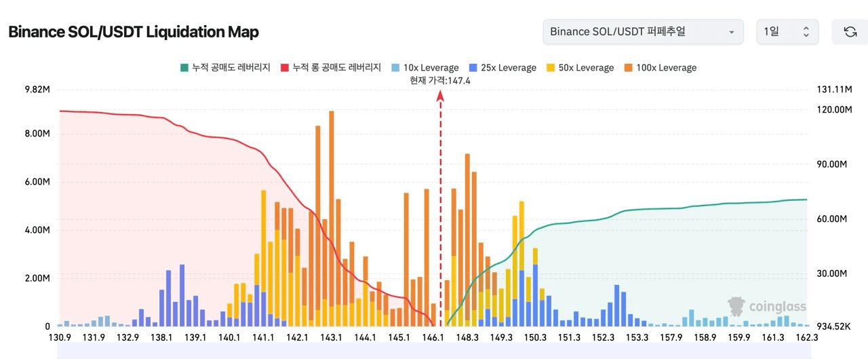Click the yellow 50x Leverage color swatch
The height and width of the screenshot is (359, 868).
pos(551,68)
